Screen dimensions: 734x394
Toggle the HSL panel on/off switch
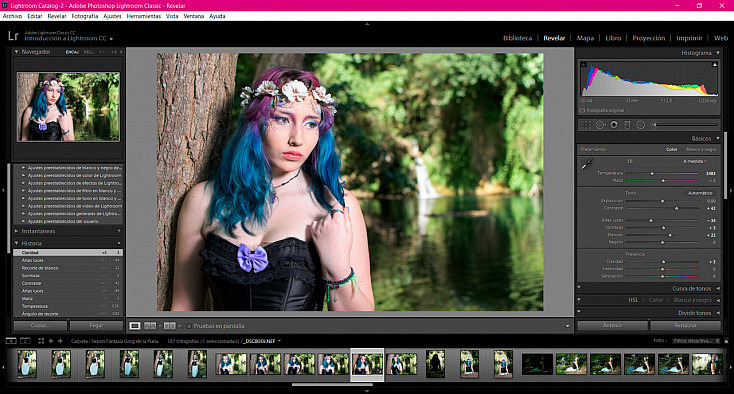pos(579,300)
